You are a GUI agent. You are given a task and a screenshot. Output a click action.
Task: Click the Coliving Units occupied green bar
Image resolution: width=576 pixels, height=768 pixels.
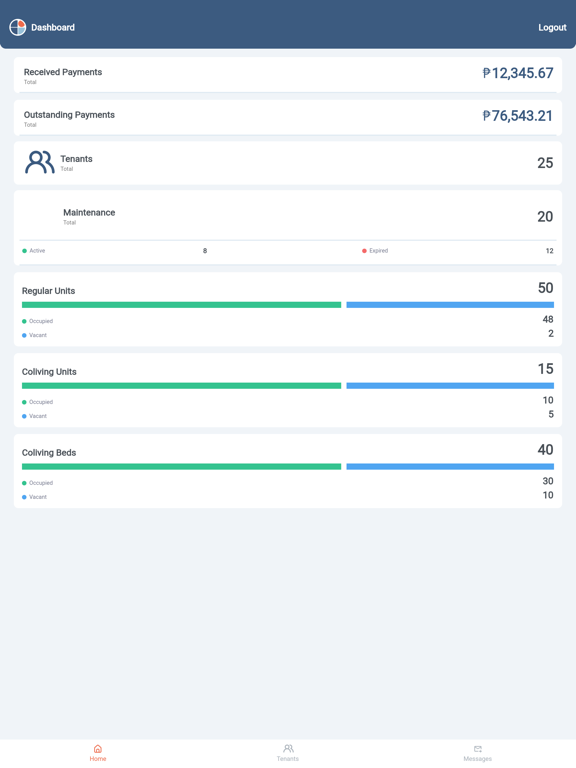[x=181, y=385]
